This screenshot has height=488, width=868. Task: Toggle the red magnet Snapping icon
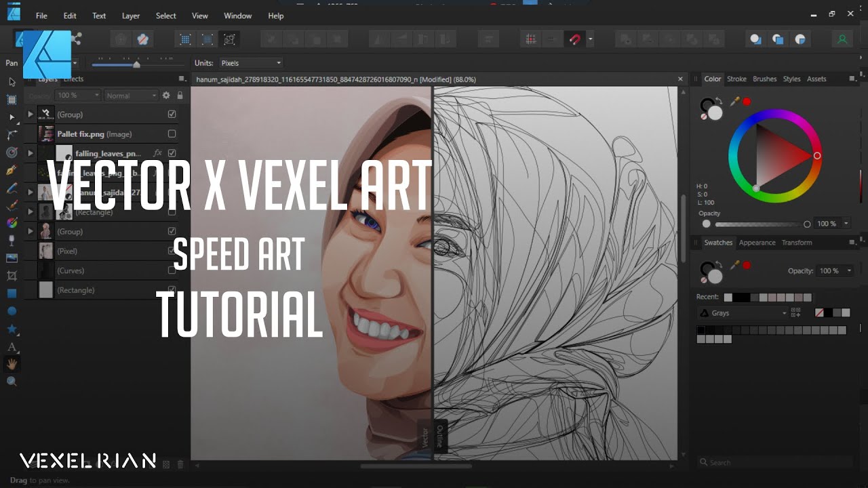pyautogui.click(x=574, y=39)
